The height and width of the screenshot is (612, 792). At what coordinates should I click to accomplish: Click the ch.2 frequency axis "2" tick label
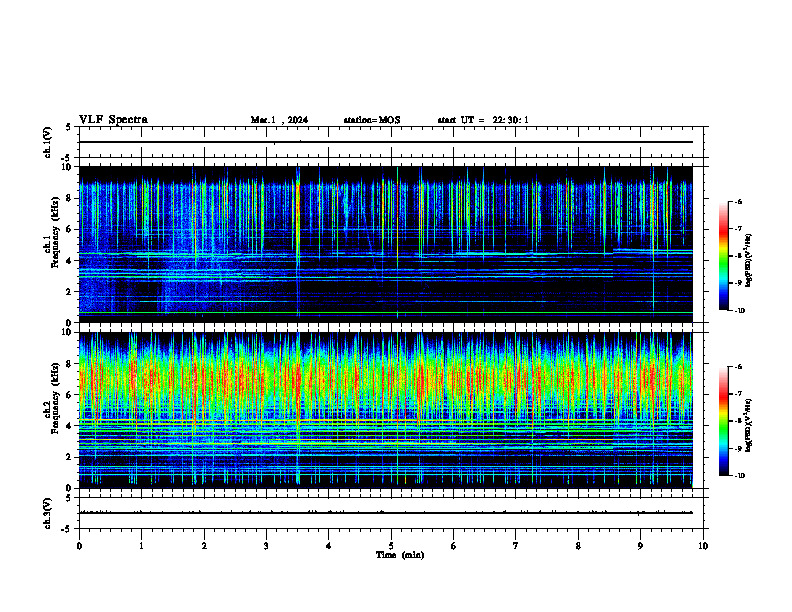(70, 457)
